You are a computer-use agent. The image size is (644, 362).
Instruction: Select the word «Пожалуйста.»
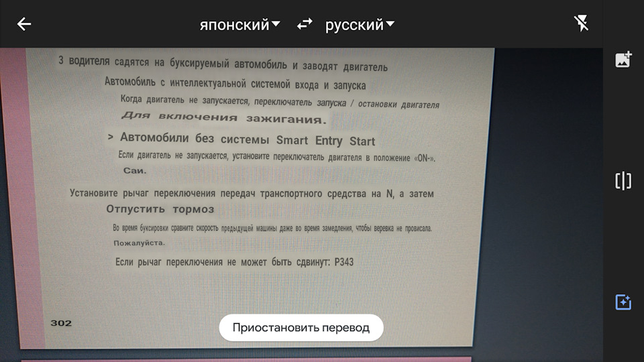139,243
